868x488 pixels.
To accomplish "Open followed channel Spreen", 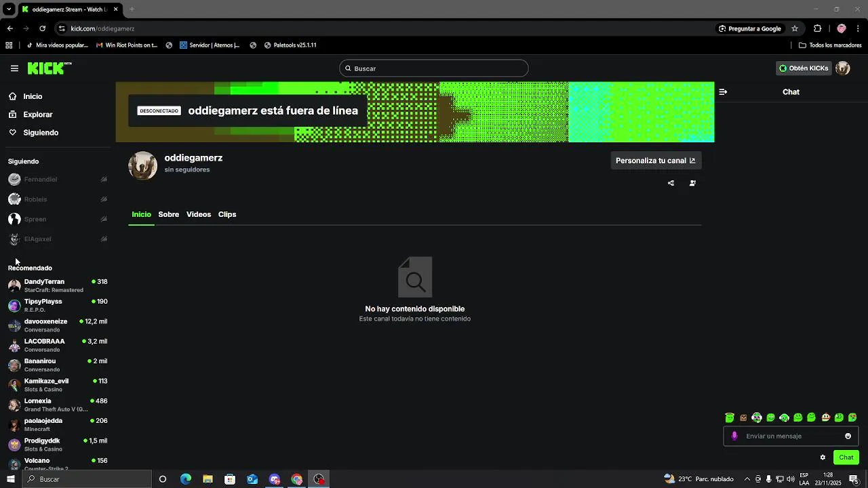I will tap(58, 219).
